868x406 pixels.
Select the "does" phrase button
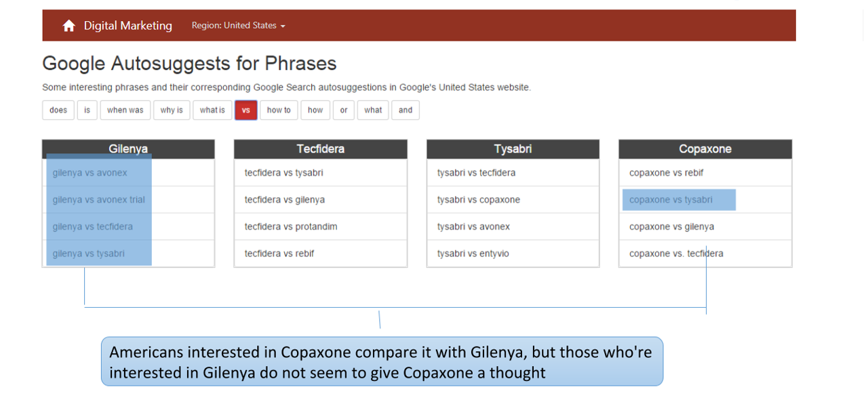(58, 110)
